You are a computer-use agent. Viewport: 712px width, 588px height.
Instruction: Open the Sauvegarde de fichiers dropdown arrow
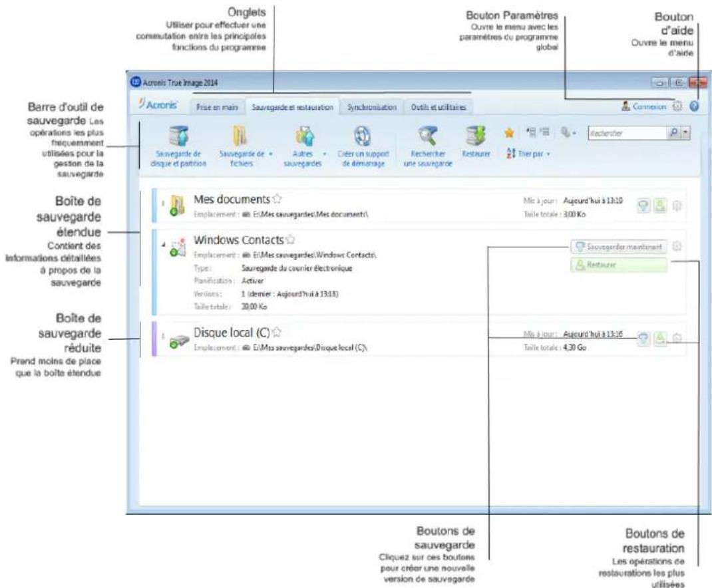pyautogui.click(x=271, y=154)
